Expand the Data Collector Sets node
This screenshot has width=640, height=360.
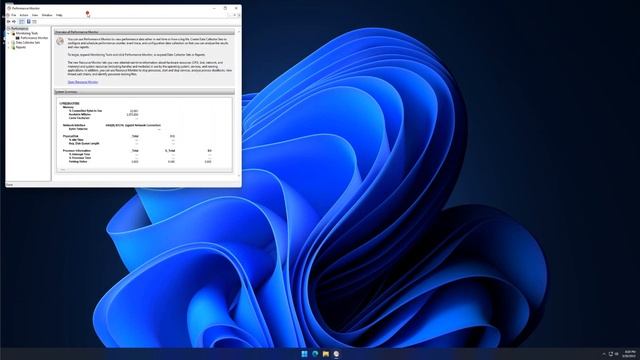9,42
